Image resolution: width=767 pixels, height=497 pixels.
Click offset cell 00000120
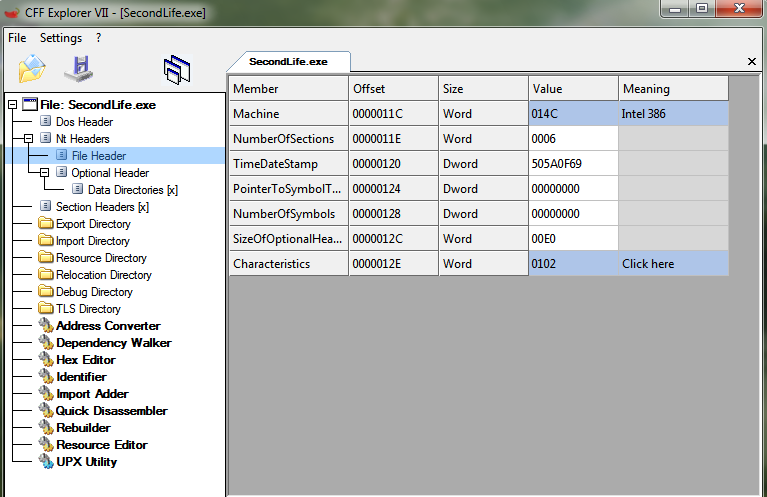[x=394, y=163]
